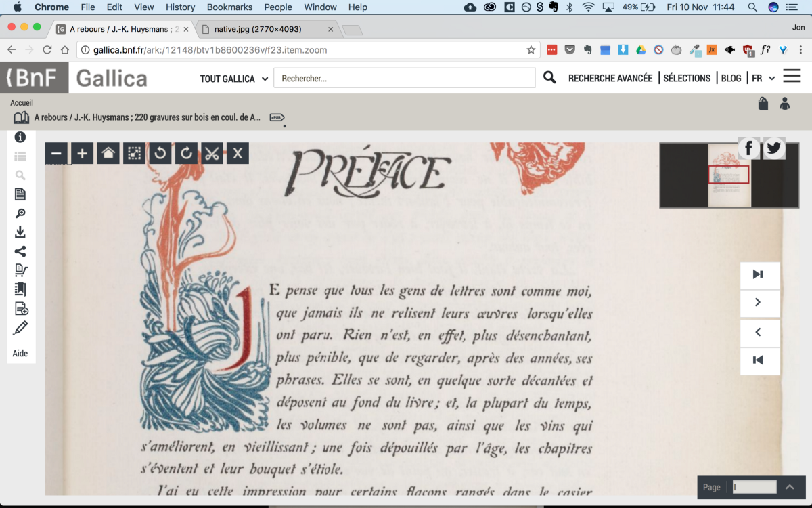Click the sidebar magnifier zoom icon
812x508 pixels.
(20, 213)
